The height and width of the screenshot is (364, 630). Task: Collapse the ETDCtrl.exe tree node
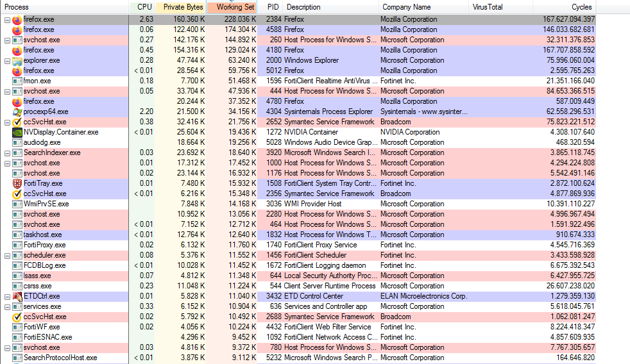point(7,297)
